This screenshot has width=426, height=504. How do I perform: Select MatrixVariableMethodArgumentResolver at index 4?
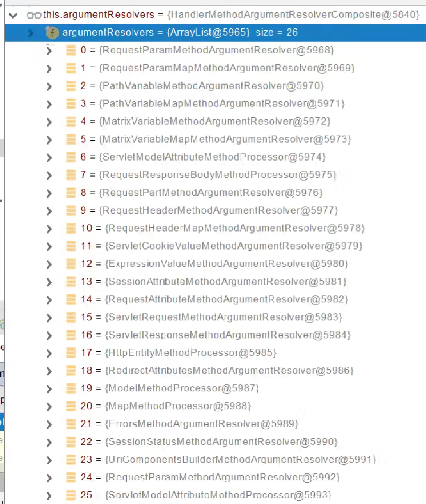215,121
